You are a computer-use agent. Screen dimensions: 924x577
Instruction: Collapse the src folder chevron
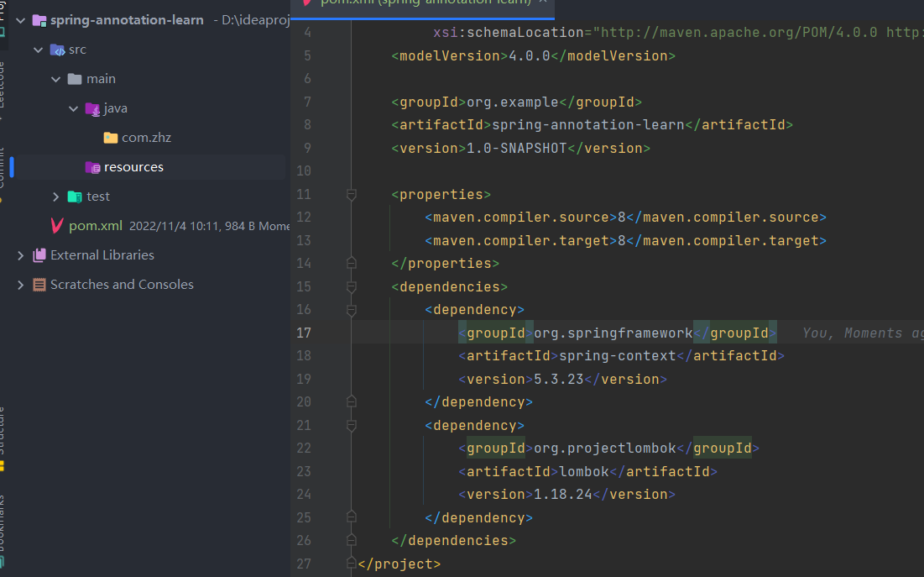click(x=38, y=50)
